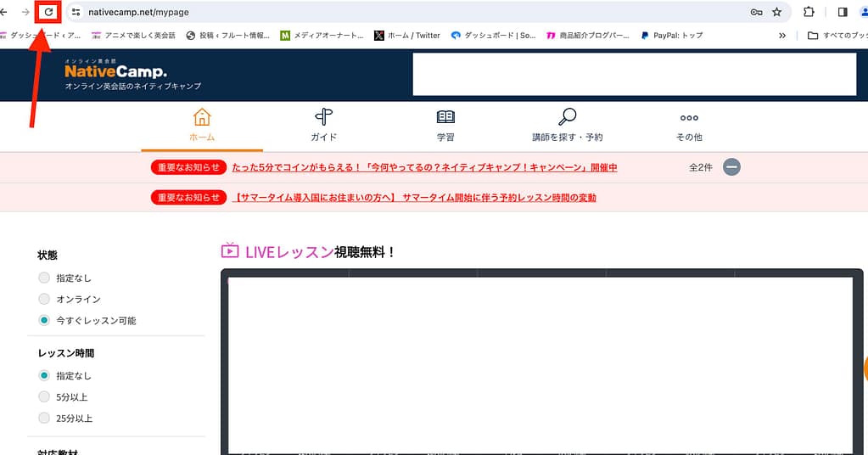Open the ガイド signpost tab
The image size is (868, 455).
pyautogui.click(x=324, y=125)
